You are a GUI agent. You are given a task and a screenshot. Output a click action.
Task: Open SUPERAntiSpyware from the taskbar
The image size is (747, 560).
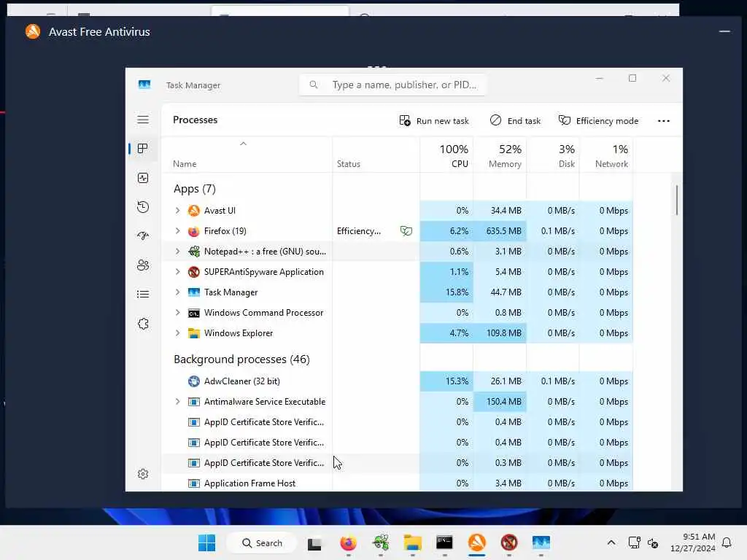(508, 542)
